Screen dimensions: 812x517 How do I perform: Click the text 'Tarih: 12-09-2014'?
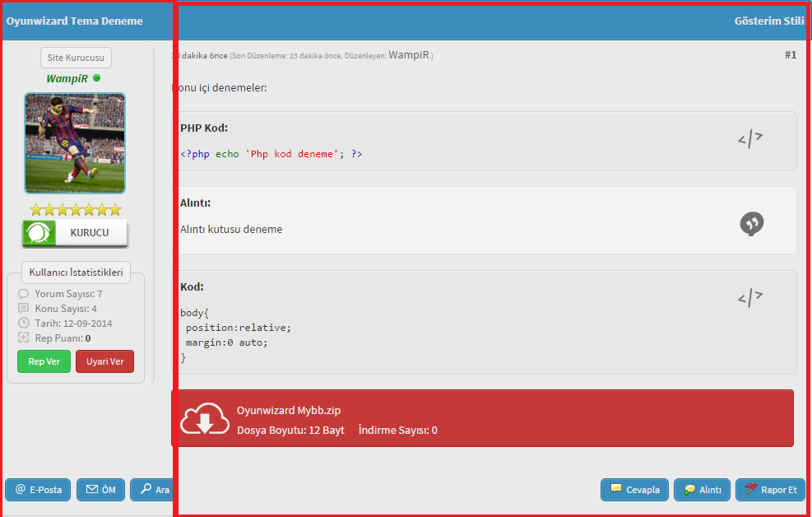(73, 324)
